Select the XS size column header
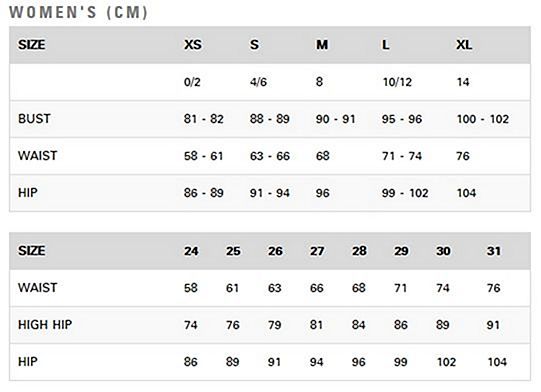The image size is (541, 392). (193, 45)
